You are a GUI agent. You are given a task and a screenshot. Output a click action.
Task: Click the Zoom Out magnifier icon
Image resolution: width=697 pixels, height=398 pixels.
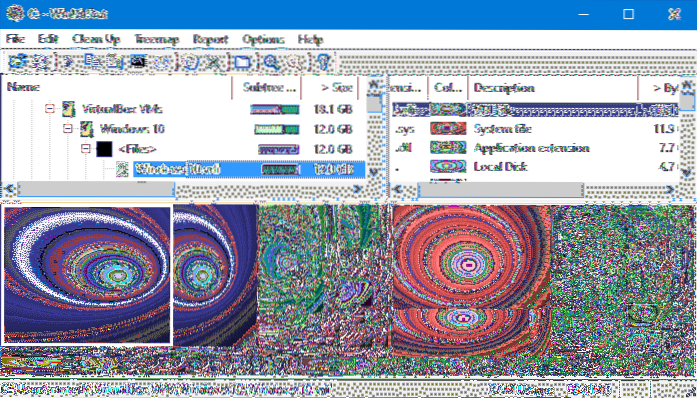tap(294, 62)
